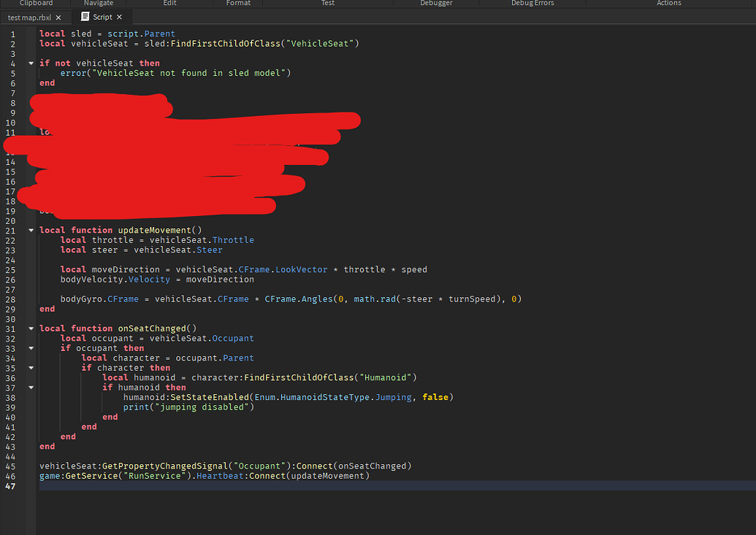Switch to the test map.rbxl tab
Viewport: 756px width, 535px height.
pos(29,18)
